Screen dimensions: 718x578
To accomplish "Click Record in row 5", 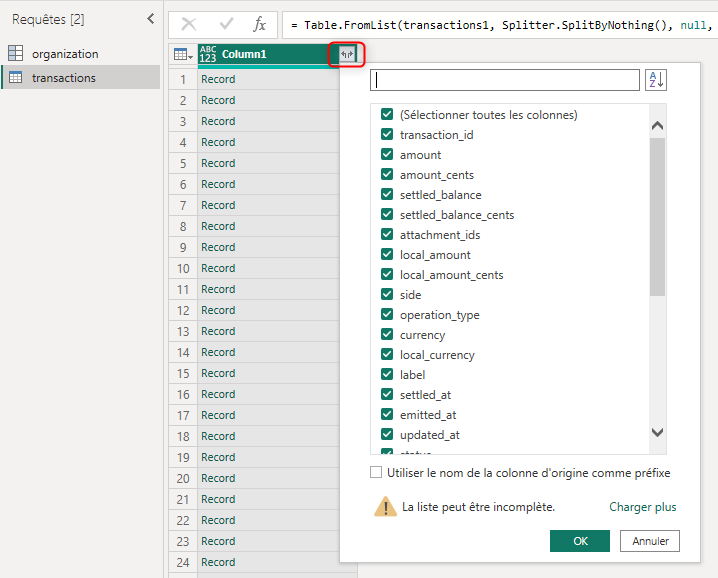I will (x=218, y=163).
